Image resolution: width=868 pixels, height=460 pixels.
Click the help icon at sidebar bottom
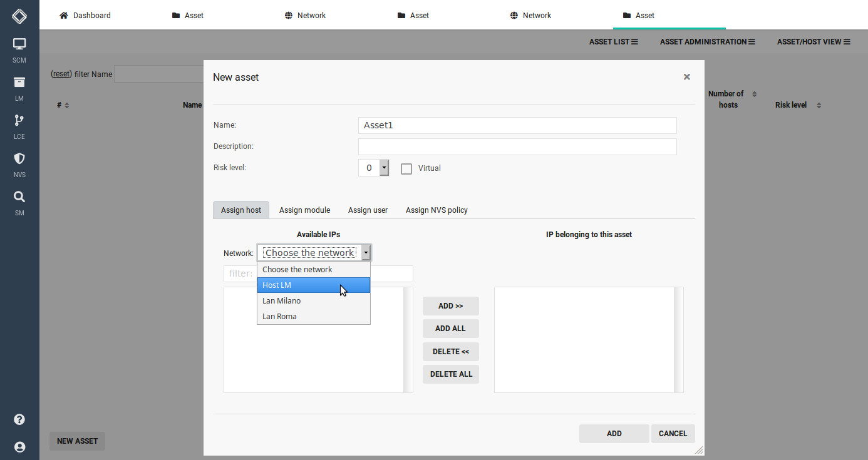19,419
